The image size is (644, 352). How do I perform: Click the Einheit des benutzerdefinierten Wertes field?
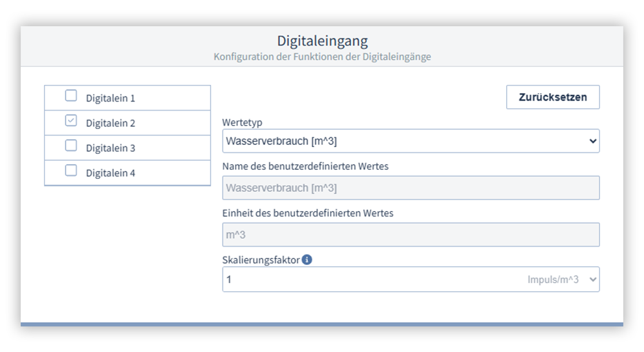tap(410, 235)
